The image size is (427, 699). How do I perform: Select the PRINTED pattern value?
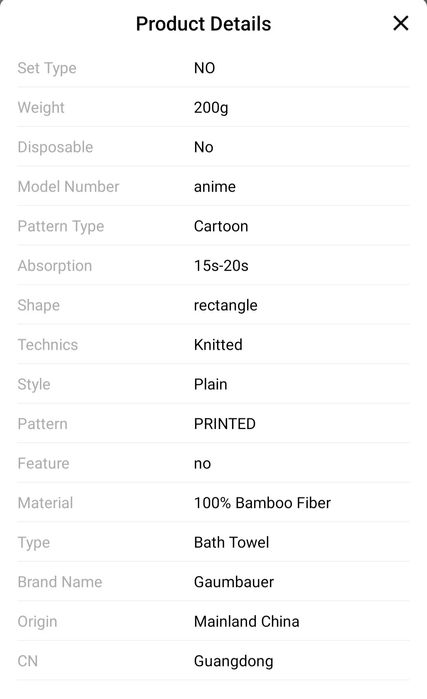tap(225, 424)
